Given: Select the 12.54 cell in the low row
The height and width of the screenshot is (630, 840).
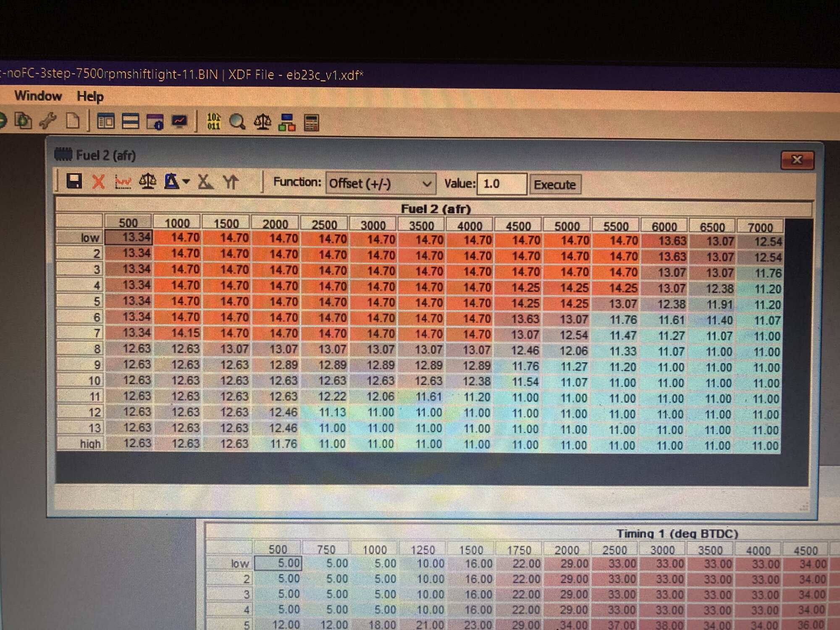Looking at the screenshot, I should coord(761,241).
